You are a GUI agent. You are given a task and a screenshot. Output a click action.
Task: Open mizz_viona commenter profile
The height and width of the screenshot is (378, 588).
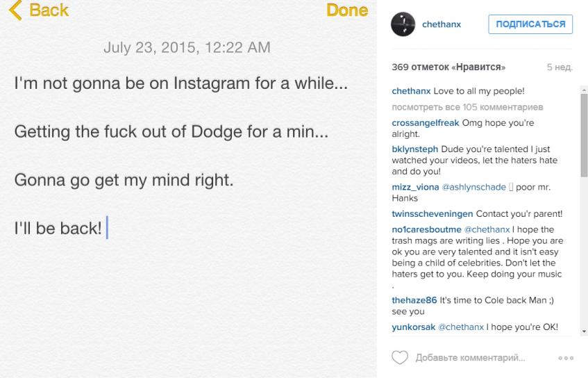(415, 188)
